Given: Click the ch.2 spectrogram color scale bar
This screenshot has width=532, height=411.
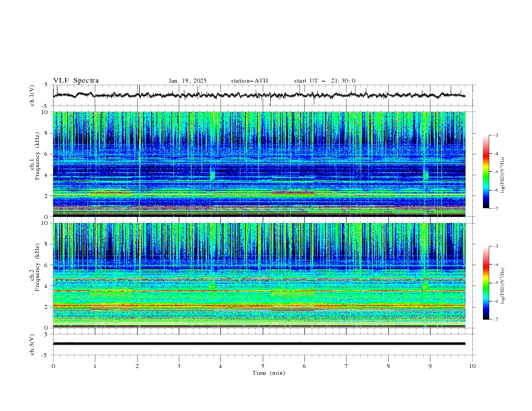Looking at the screenshot, I should click(x=486, y=283).
